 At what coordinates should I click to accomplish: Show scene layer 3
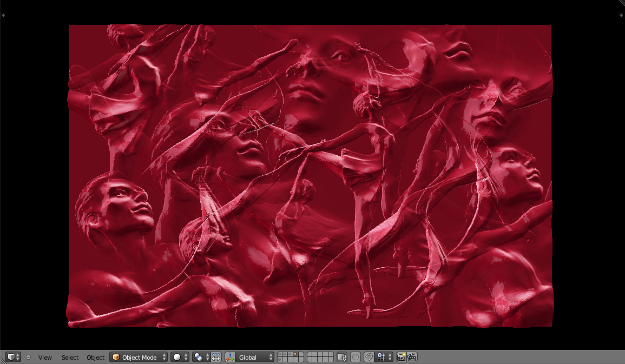tap(290, 354)
